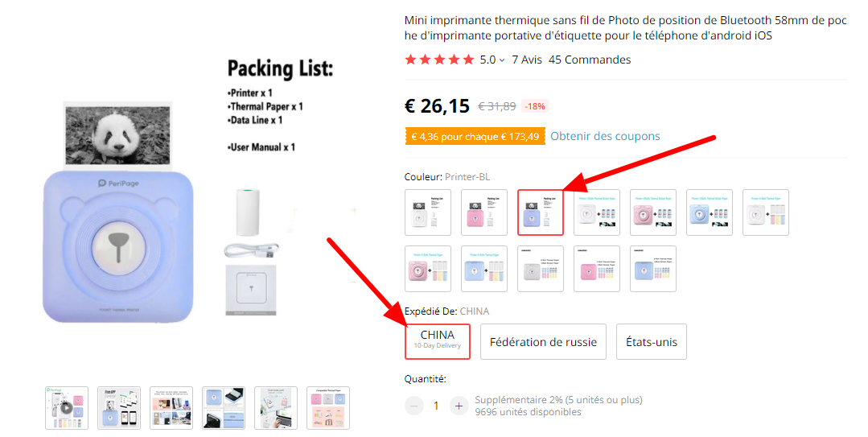Select États-unis shipping origin
Screen dimensions: 868x437
tap(652, 341)
